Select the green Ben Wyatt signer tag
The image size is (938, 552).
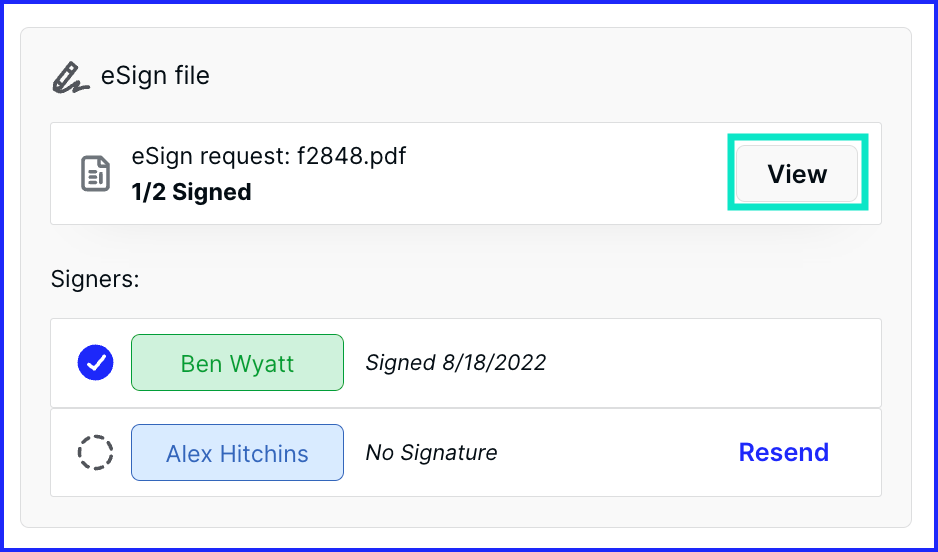tap(237, 362)
